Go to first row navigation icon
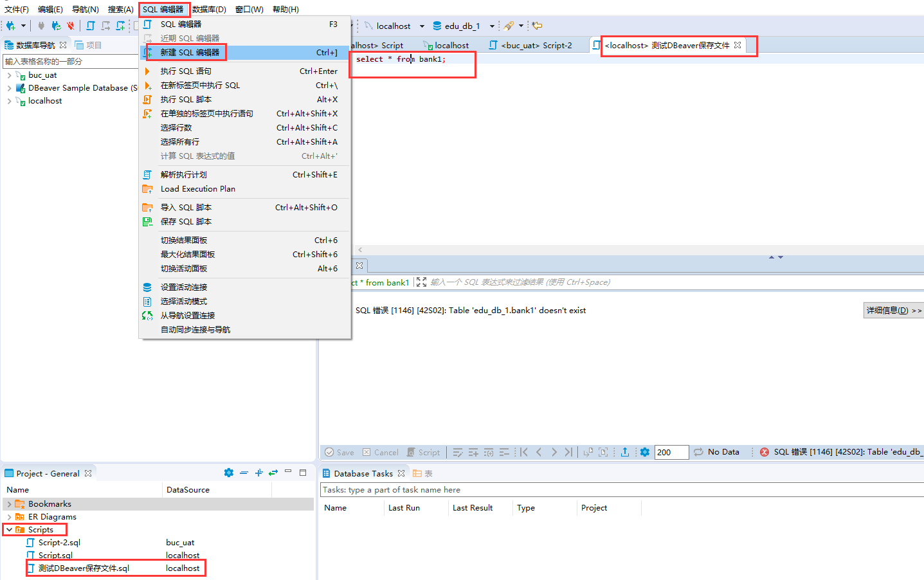This screenshot has height=580, width=924. coord(524,452)
